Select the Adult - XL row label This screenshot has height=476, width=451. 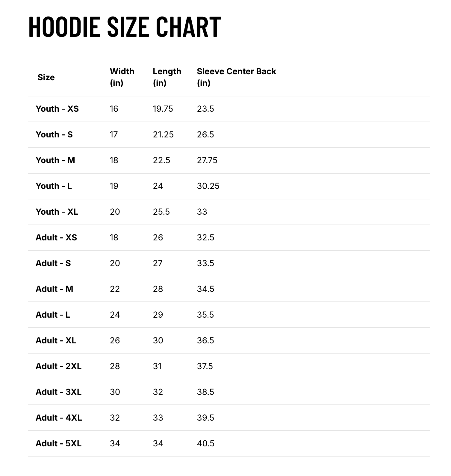56,340
